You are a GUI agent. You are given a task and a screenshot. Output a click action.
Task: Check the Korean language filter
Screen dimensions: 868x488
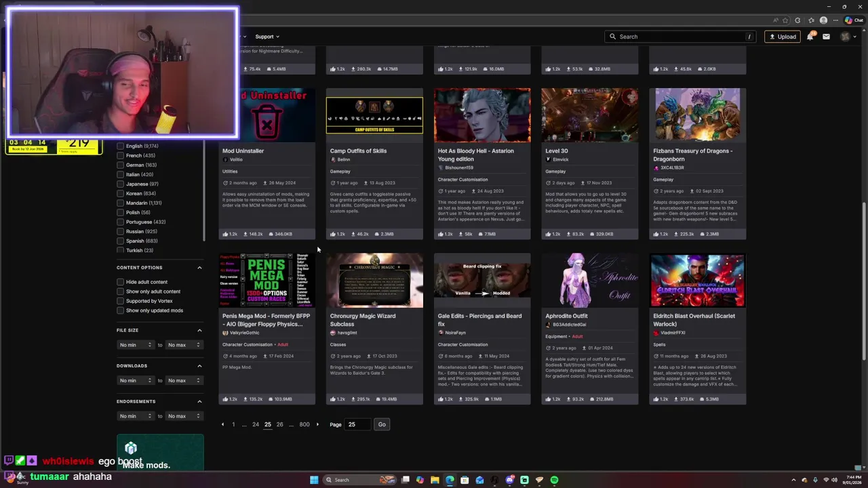pos(120,193)
